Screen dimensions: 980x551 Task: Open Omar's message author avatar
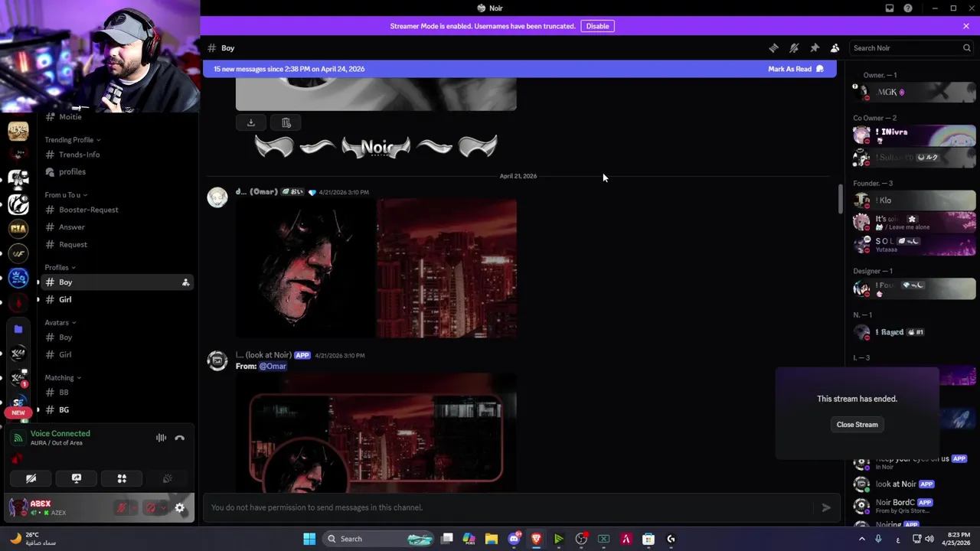217,197
